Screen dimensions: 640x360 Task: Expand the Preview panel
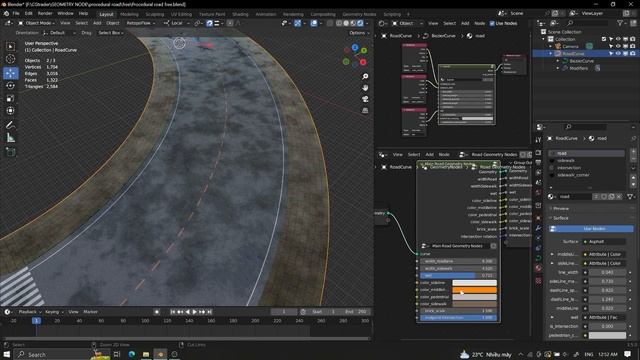560,209
